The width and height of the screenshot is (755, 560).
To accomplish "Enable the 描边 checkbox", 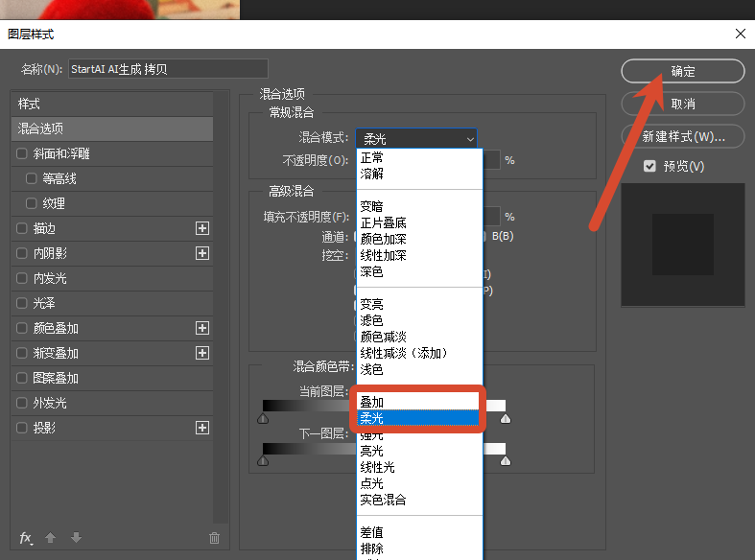I will coord(22,228).
